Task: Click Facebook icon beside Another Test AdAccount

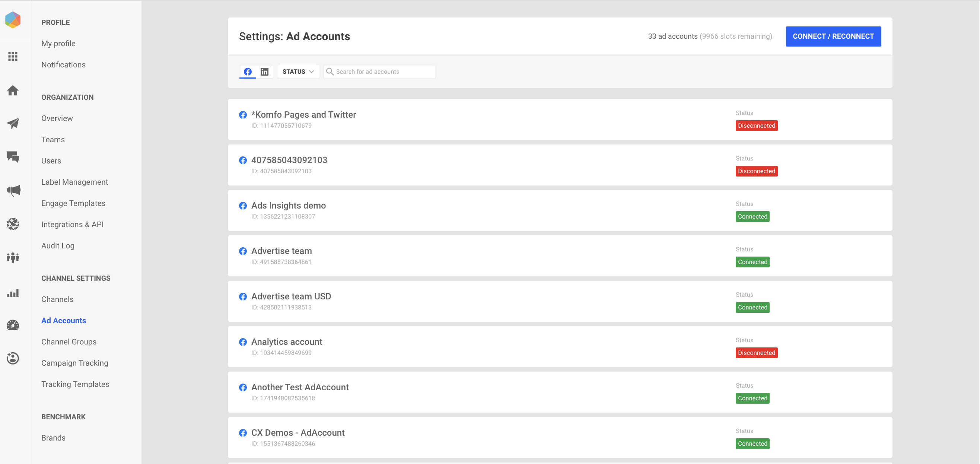Action: click(x=243, y=388)
